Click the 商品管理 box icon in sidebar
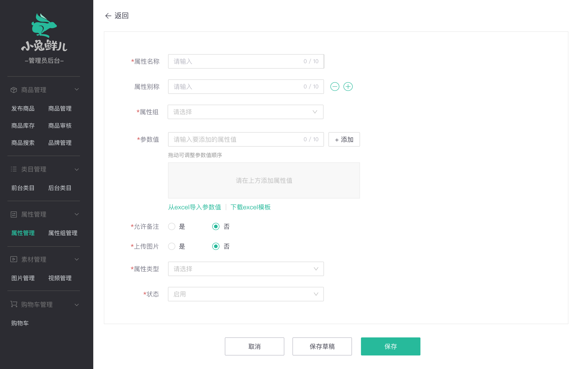Image resolution: width=588 pixels, height=369 pixels. pos(14,90)
